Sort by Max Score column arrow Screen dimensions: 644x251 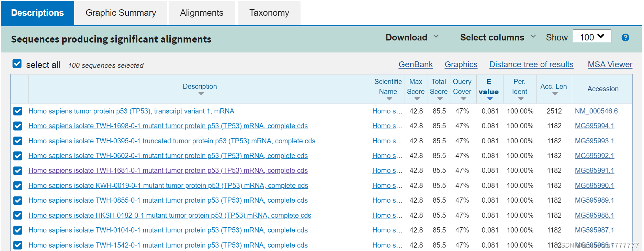417,99
